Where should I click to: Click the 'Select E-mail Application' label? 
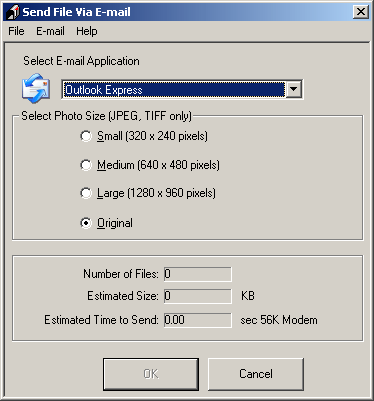pyautogui.click(x=81, y=61)
